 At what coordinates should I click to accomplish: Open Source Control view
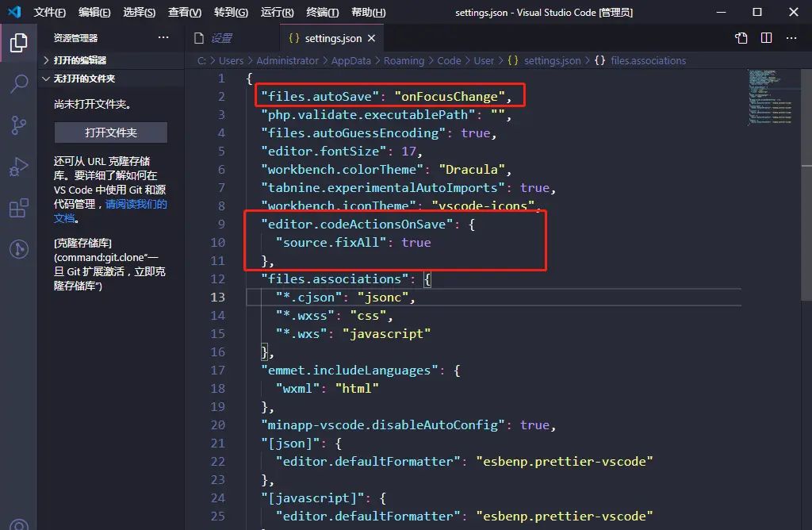pyautogui.click(x=18, y=125)
